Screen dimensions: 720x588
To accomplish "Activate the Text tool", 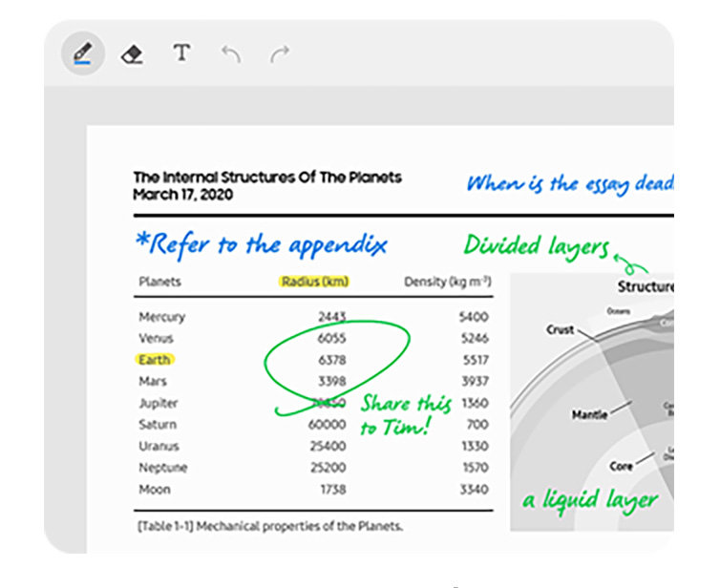I will tap(181, 53).
